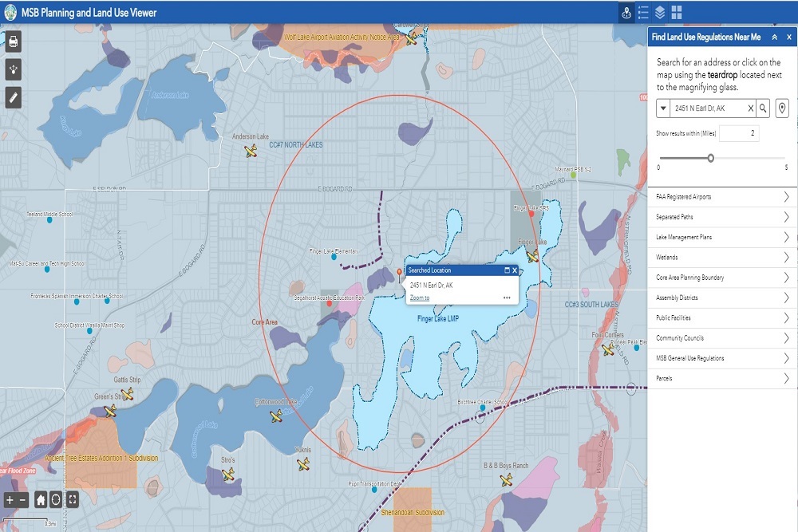Click the Four Corners airplane marker
This screenshot has width=798, height=532.
point(607,349)
